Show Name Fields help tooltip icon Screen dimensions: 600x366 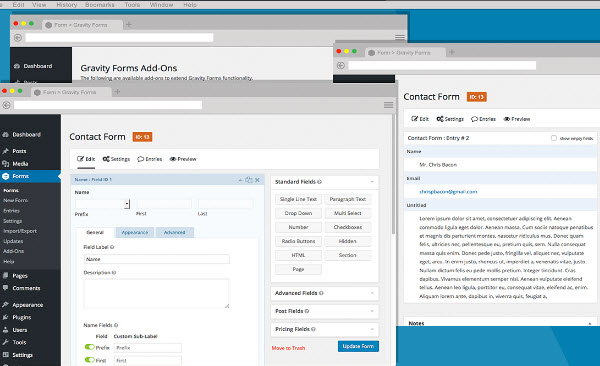(x=116, y=325)
